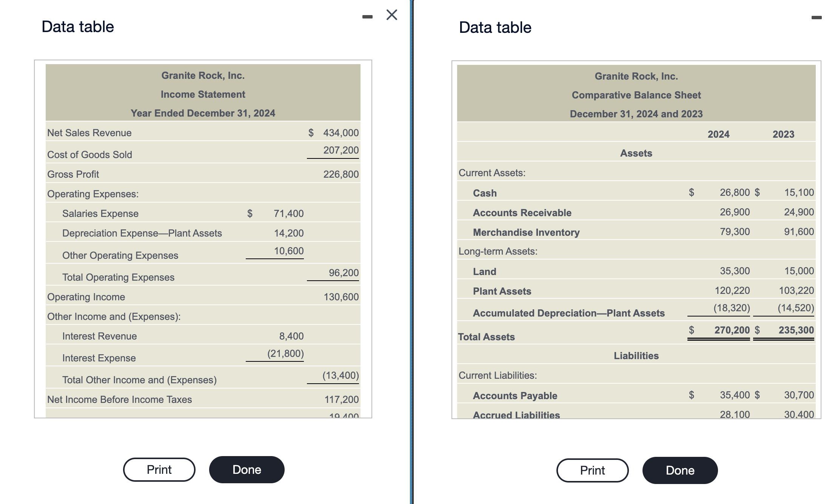This screenshot has height=504, width=832.
Task: Select the 2023 column header
Action: [783, 134]
